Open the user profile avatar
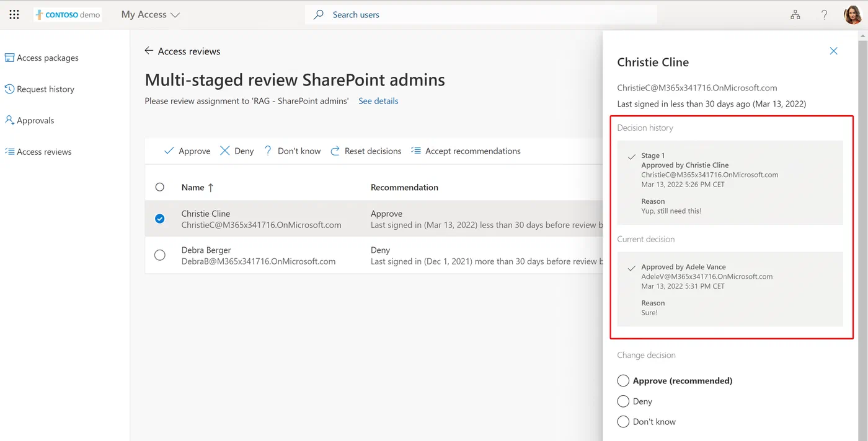 click(853, 15)
